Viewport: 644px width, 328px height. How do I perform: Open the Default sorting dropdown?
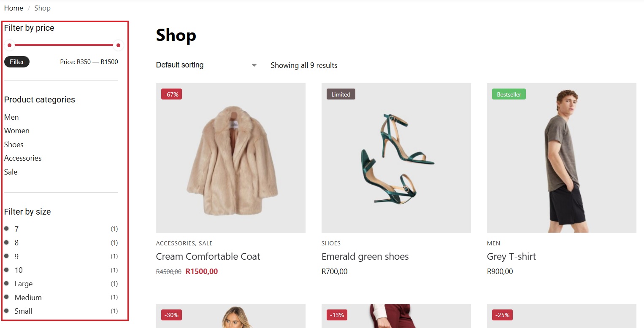click(206, 65)
